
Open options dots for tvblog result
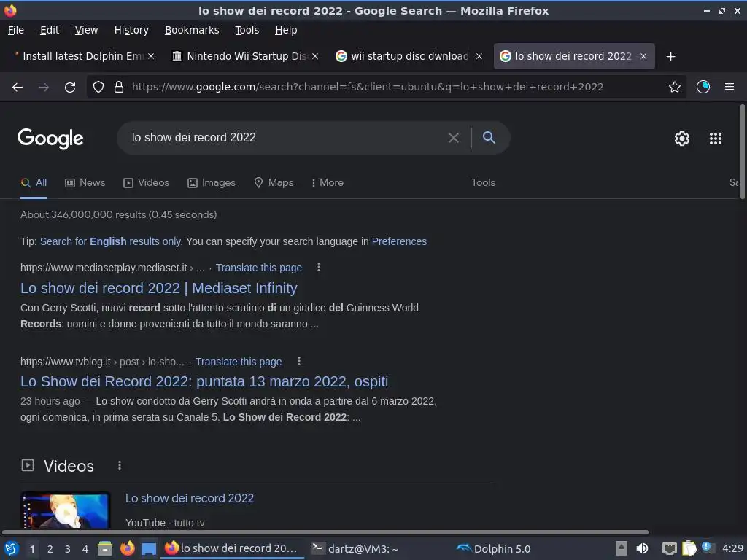[x=298, y=362]
